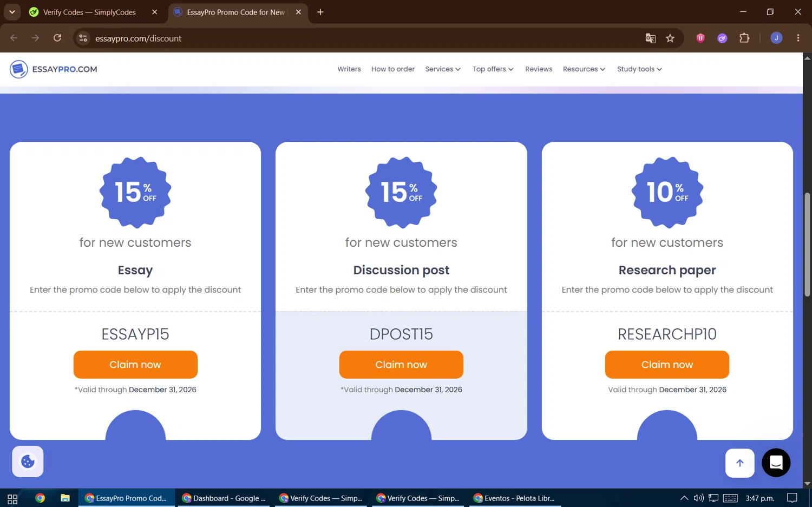Open a new browser tab
Viewport: 812px width, 507px height.
click(320, 12)
